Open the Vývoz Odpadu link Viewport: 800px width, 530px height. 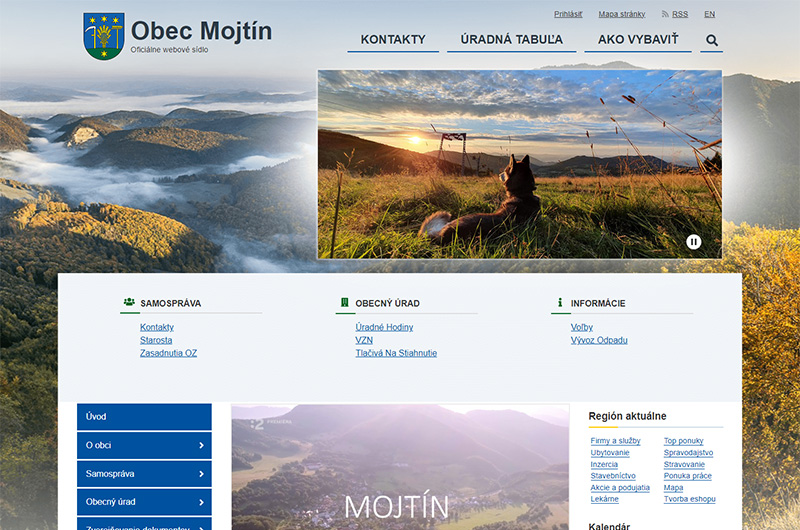tap(599, 340)
